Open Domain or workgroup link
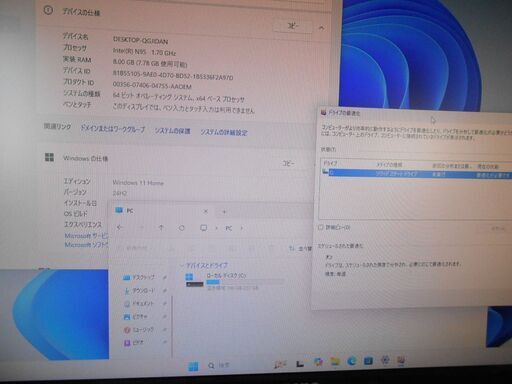512x384 pixels. click(113, 129)
